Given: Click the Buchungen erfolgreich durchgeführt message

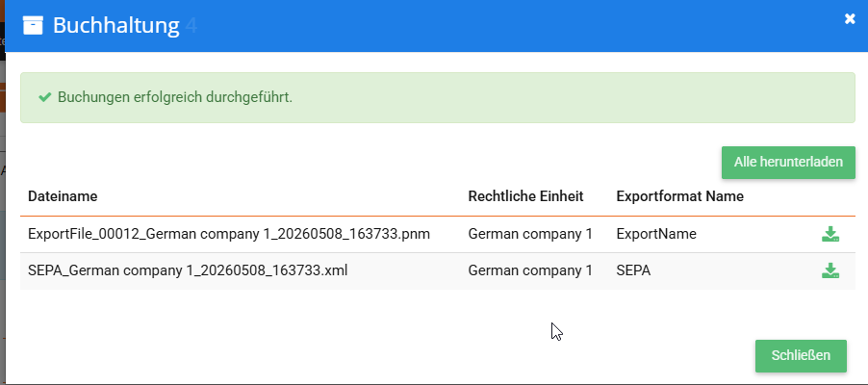Looking at the screenshot, I should pyautogui.click(x=175, y=97).
